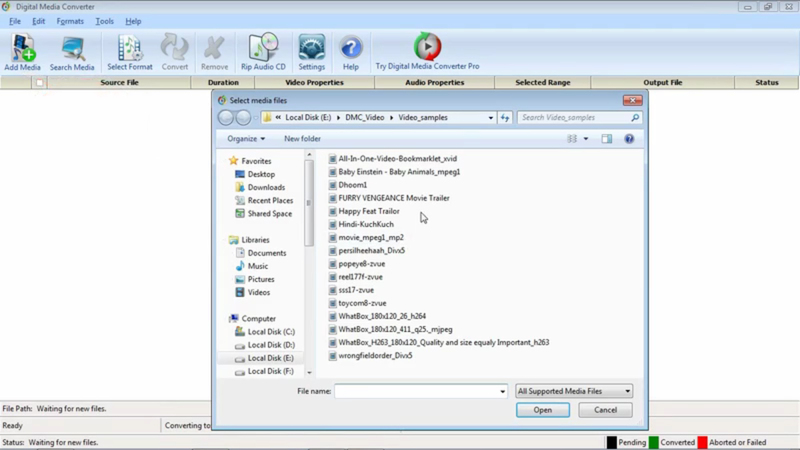
Task: Open the recent locations arrow beside navigation buttons
Action: 256,118
